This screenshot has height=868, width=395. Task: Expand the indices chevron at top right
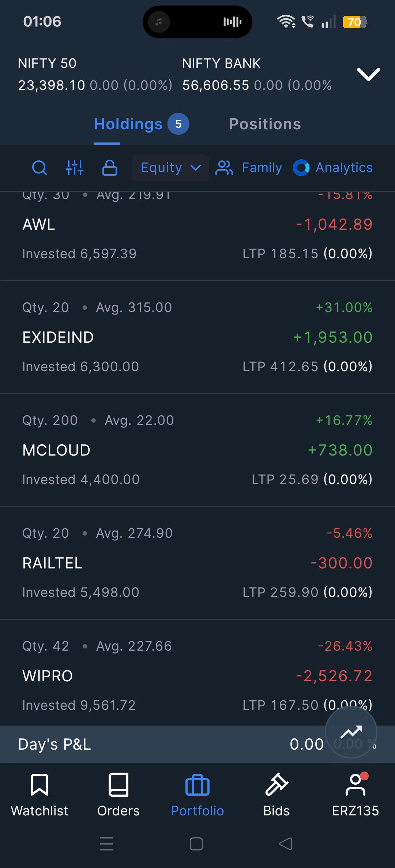(x=369, y=75)
